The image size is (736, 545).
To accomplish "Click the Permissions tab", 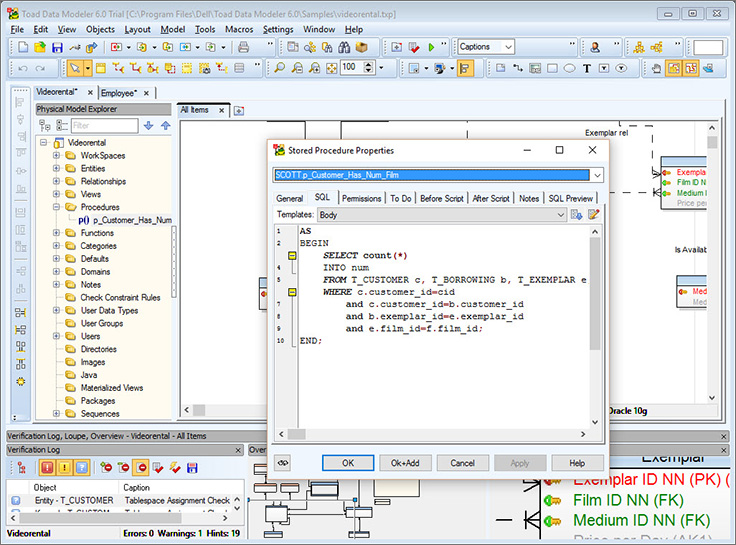I will [x=361, y=199].
